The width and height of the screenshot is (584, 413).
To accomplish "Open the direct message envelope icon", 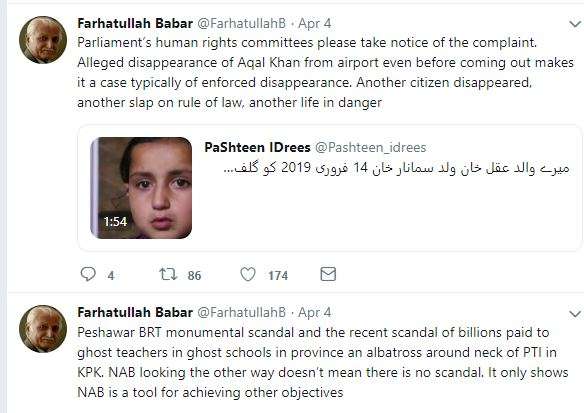I will [328, 274].
